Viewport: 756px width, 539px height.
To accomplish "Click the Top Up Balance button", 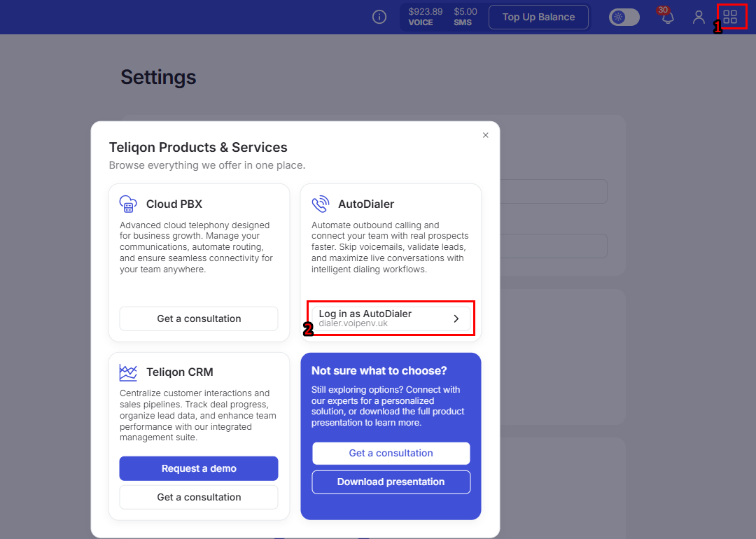I will tap(538, 17).
